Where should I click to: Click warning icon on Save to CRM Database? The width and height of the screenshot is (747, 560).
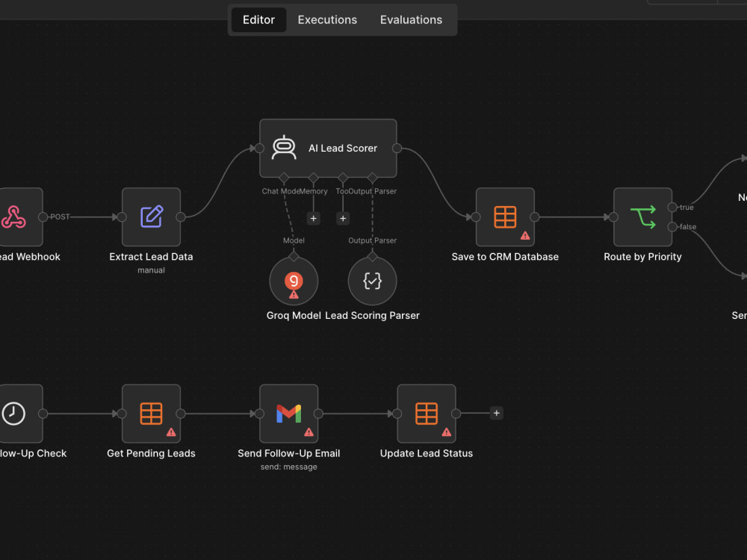525,235
